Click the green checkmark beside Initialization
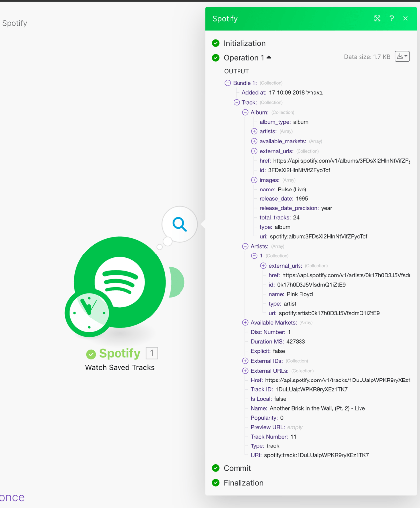Screen dimensions: 420x508 (216, 43)
